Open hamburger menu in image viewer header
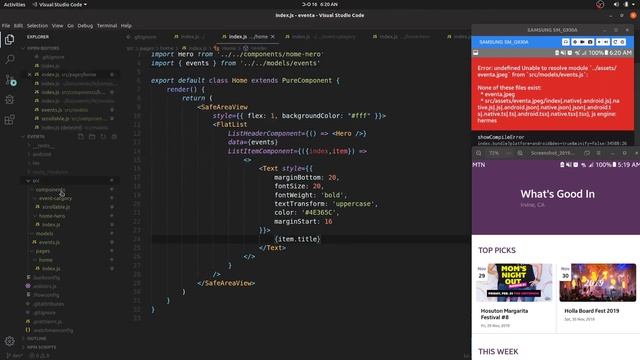 (598, 153)
